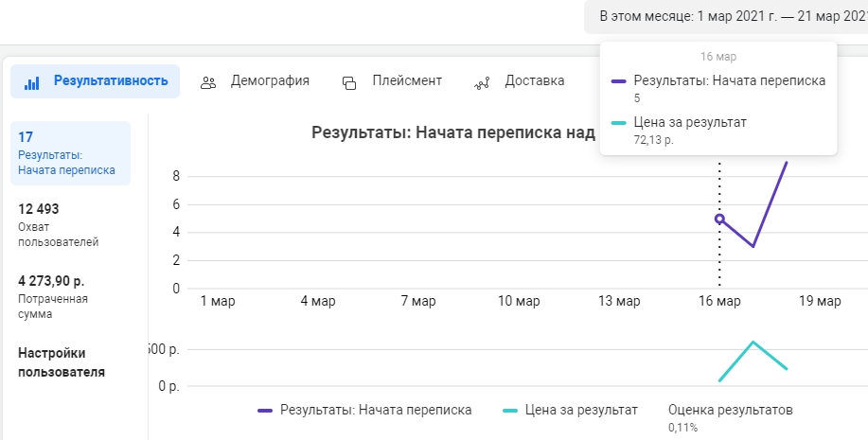Click the teal price line peak on lower chart
The width and height of the screenshot is (868, 440).
[753, 342]
